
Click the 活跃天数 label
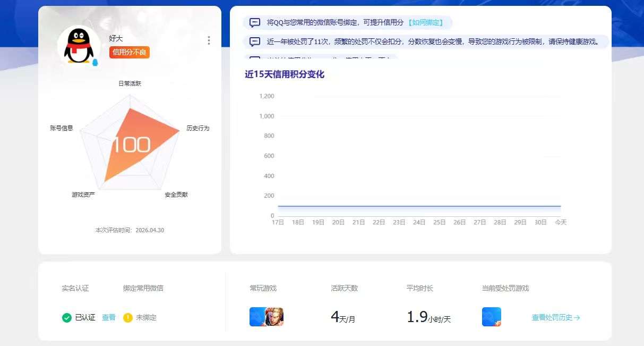[x=344, y=288]
